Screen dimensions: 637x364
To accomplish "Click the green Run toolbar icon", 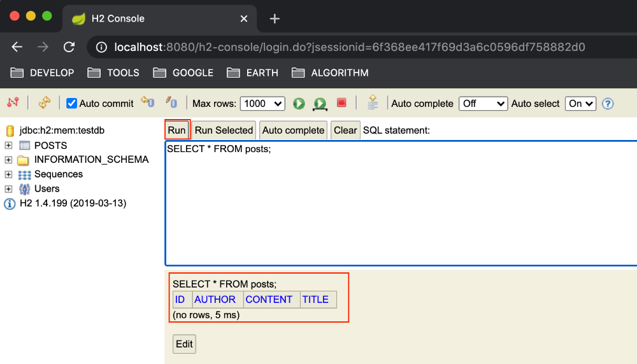I will click(299, 104).
